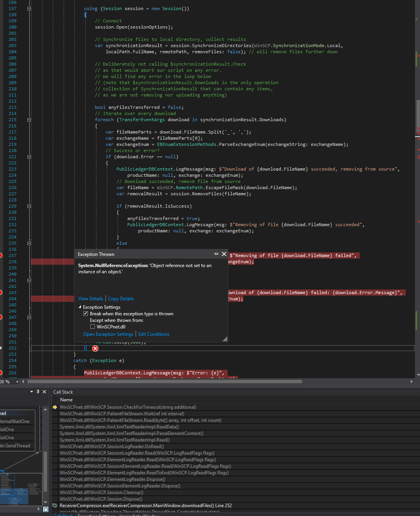Check the WinSCPnet.dll exception checkbox
The height and width of the screenshot is (516, 420).
point(93,327)
